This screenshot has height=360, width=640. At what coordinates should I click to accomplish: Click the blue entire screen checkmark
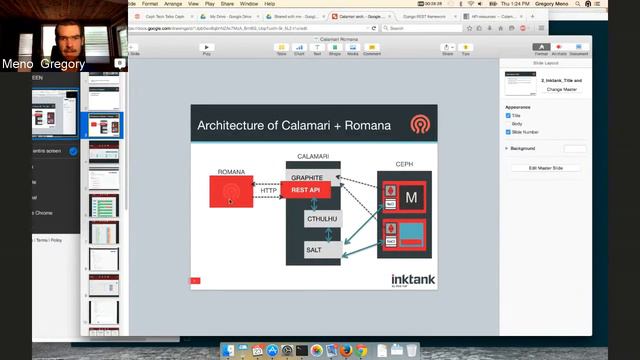73,151
